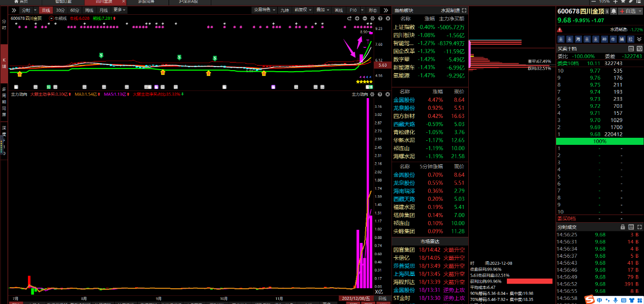This screenshot has height=304, width=644.
Task: Open 主力动向 panel settings gear
Action: pyautogui.click(x=372, y=95)
